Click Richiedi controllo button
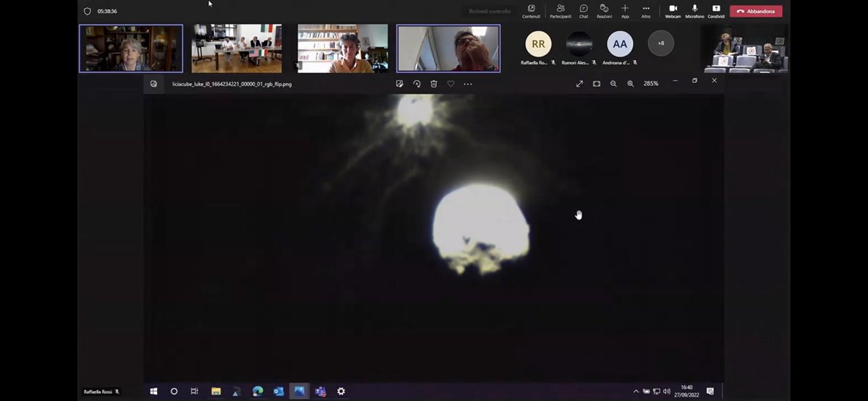 tap(489, 12)
